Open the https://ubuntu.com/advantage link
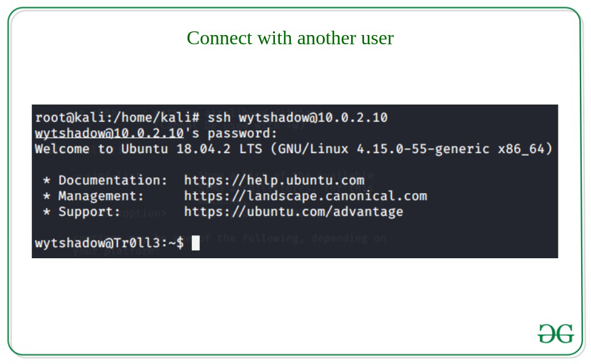 [293, 212]
